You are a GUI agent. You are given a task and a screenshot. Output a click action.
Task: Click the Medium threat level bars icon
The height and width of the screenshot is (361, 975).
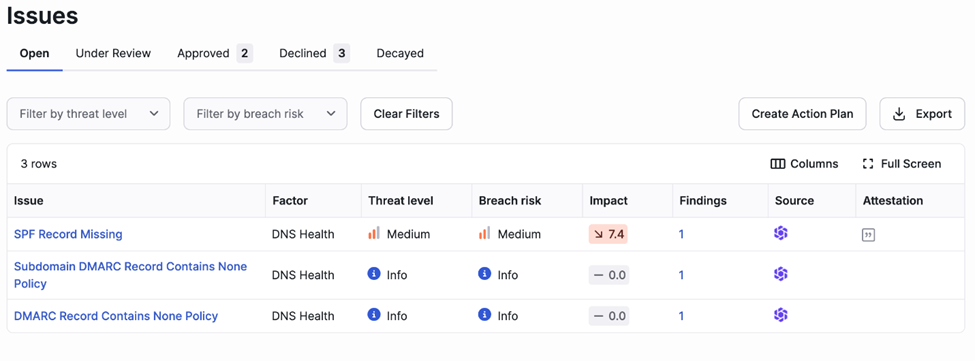374,234
